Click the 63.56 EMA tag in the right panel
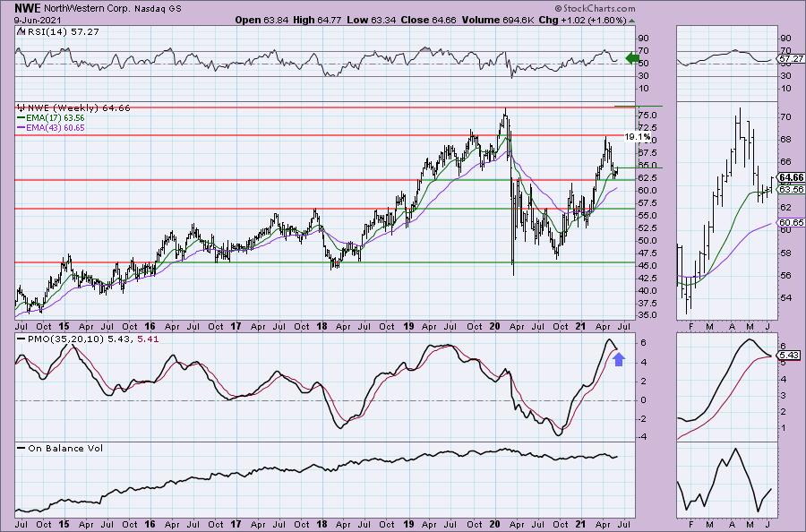806x532 pixels. (791, 190)
